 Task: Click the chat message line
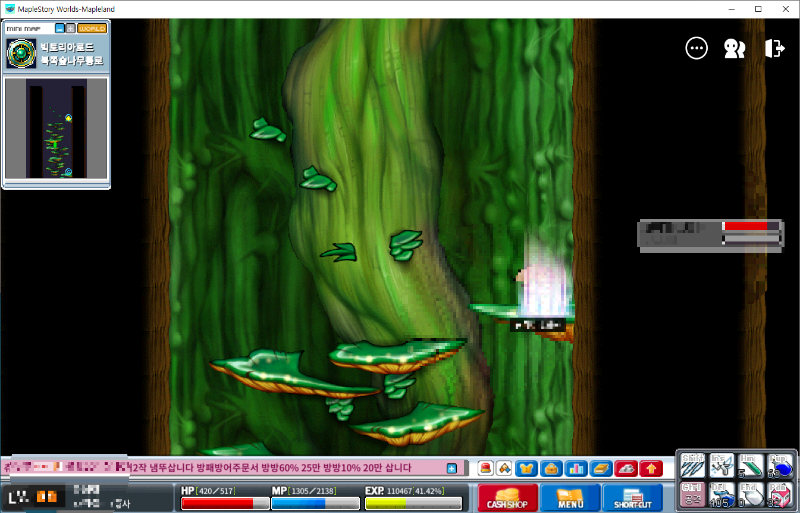[x=235, y=468]
